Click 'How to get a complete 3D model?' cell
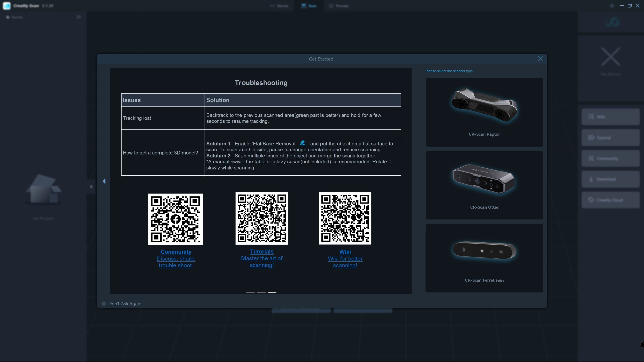 coord(163,153)
